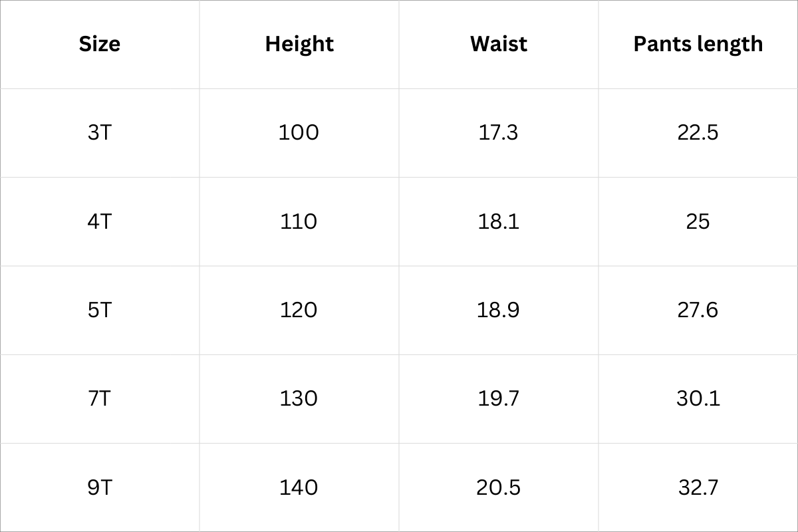The height and width of the screenshot is (532, 798).
Task: Select the 4T size cell
Action: click(x=100, y=221)
